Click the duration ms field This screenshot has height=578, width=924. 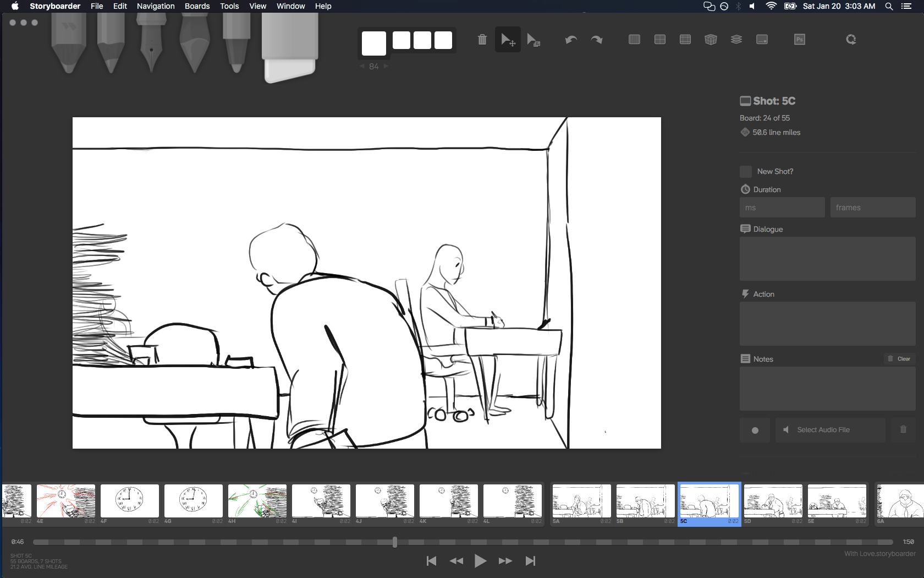point(782,208)
